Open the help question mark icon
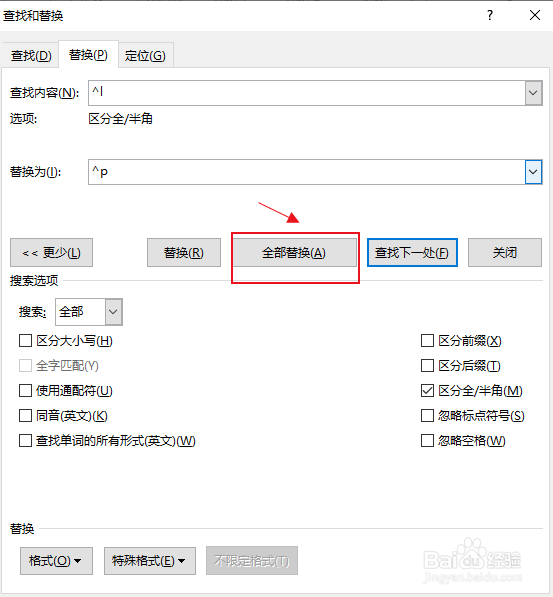Screen dimensions: 553x597 click(490, 16)
